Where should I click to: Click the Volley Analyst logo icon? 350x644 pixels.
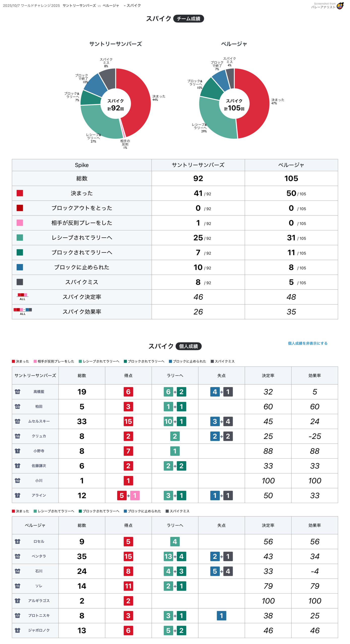[x=340, y=6]
